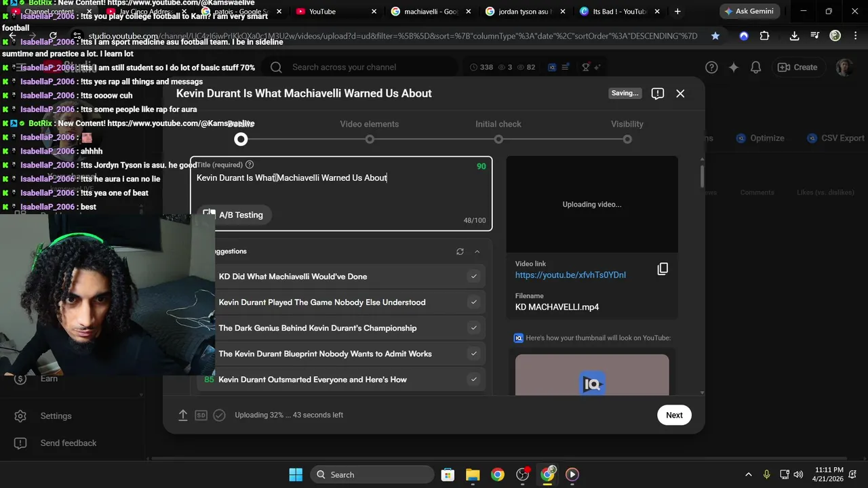Image resolution: width=868 pixels, height=488 pixels.
Task: Open a new browser tab
Action: pyautogui.click(x=677, y=12)
